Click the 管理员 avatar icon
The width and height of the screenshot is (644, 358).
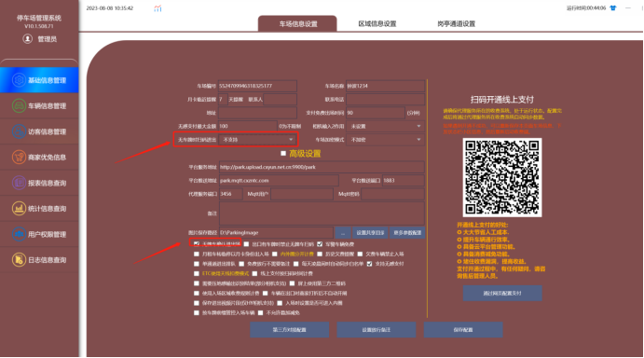tap(28, 38)
